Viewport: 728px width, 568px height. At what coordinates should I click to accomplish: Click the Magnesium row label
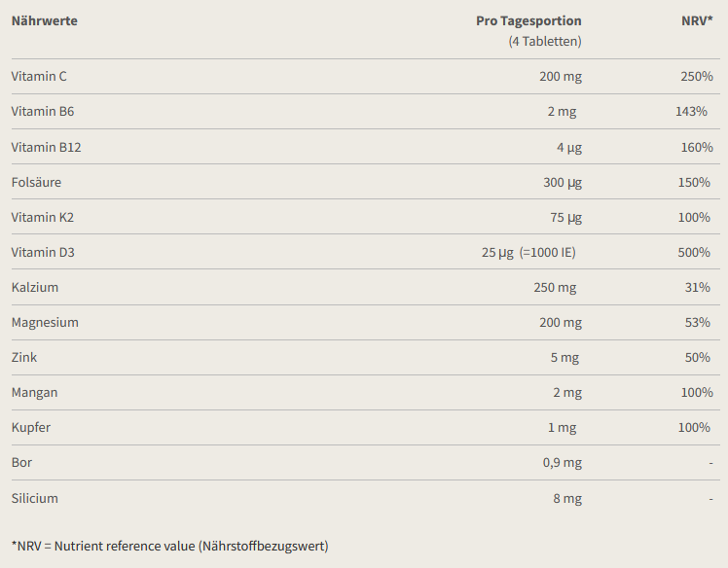click(45, 323)
